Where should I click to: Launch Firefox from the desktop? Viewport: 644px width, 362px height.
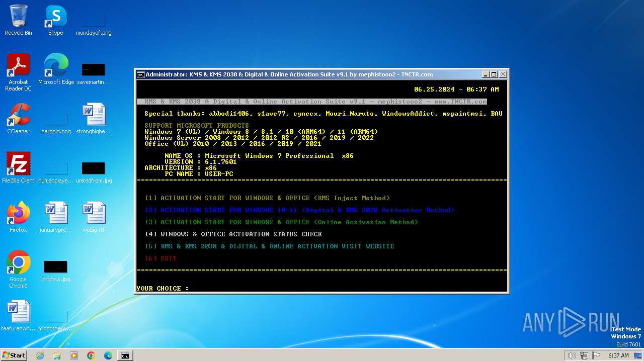click(x=18, y=217)
